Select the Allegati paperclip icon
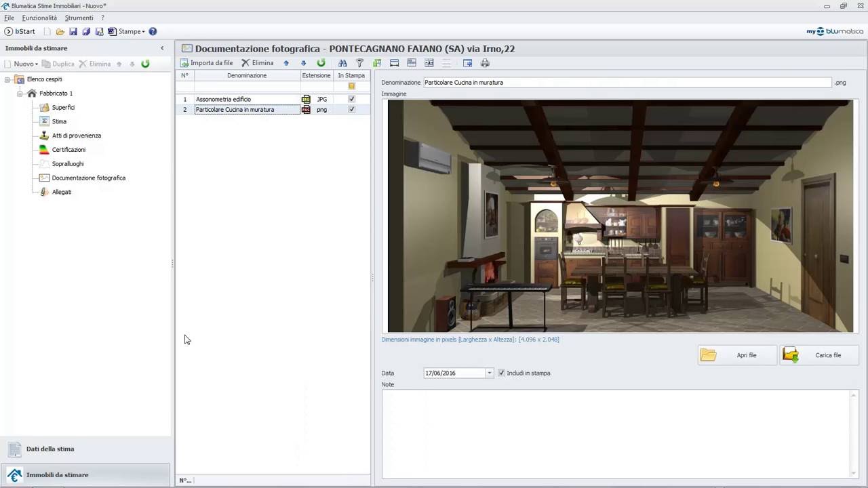868x488 pixels. pyautogui.click(x=44, y=192)
